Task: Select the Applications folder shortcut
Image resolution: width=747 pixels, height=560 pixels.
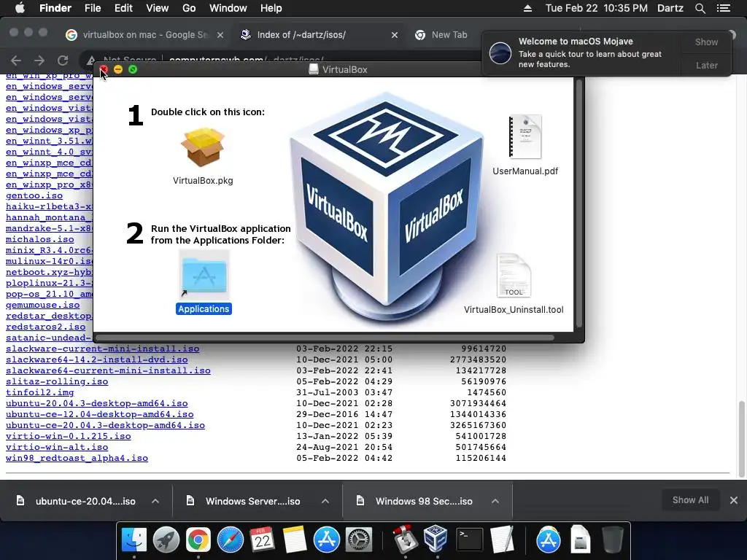Action: coord(204,276)
